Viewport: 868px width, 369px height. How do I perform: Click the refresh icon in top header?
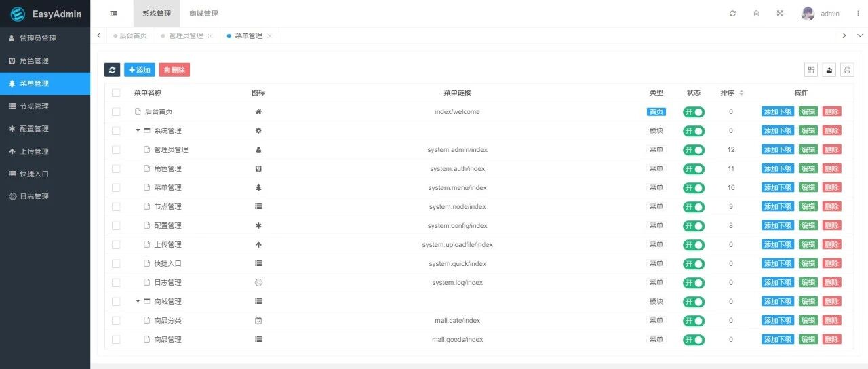(732, 14)
